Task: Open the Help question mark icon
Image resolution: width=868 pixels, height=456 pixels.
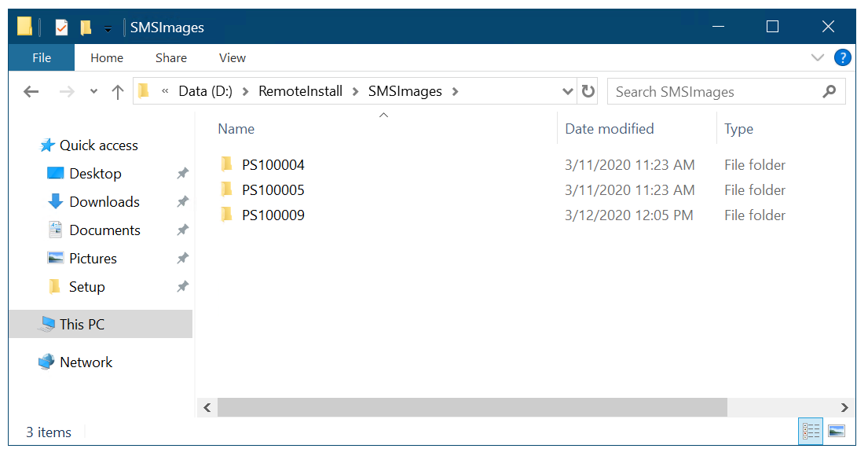Action: coord(842,57)
